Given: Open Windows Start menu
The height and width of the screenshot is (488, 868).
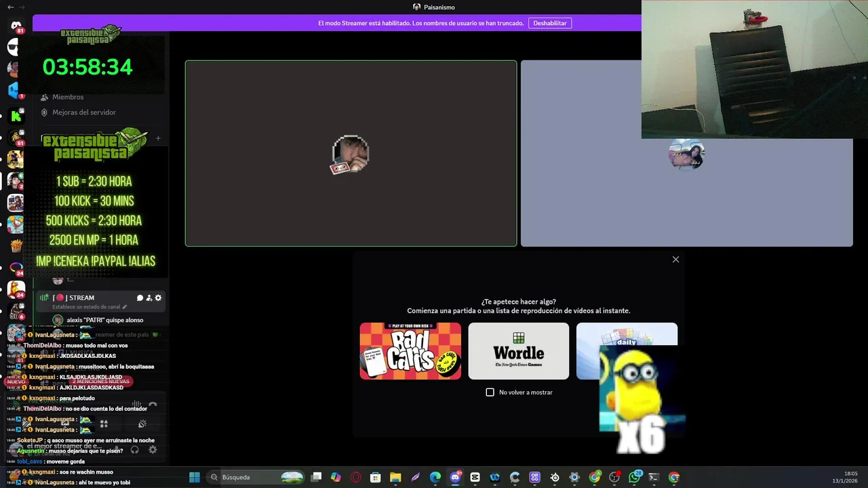Looking at the screenshot, I should pyautogui.click(x=195, y=477).
